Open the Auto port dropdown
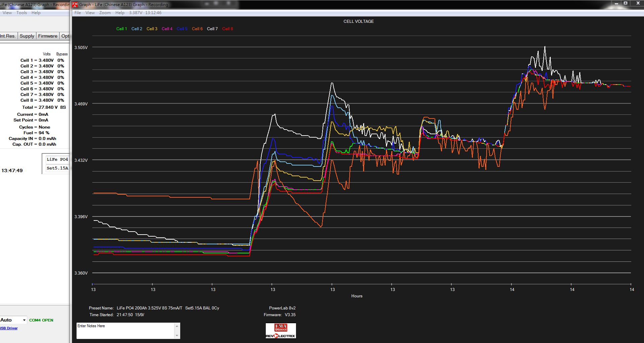The width and height of the screenshot is (644, 343). [x=24, y=320]
